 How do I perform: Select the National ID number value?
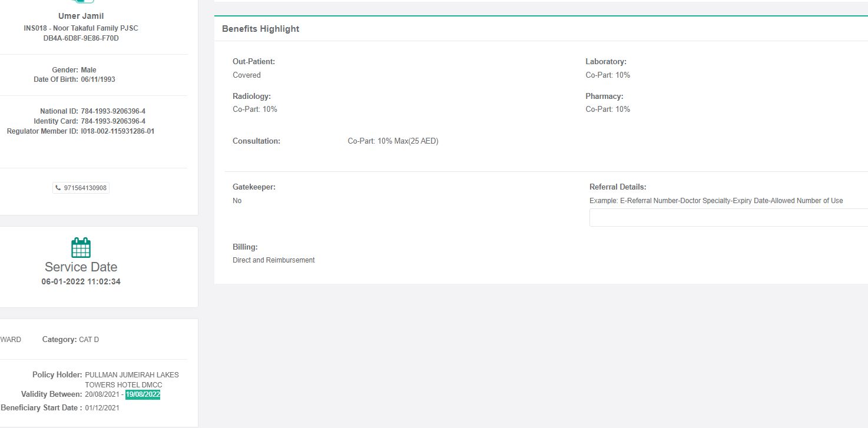[x=113, y=111]
